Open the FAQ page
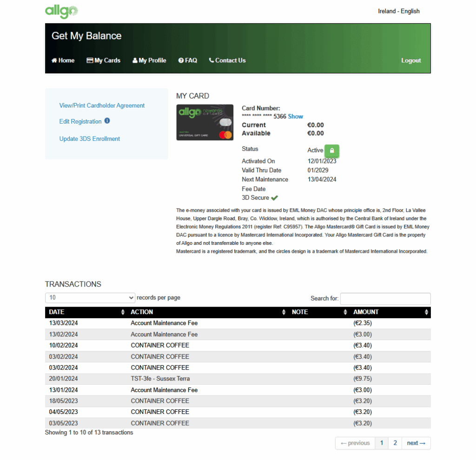This screenshot has width=476, height=460. tap(188, 60)
